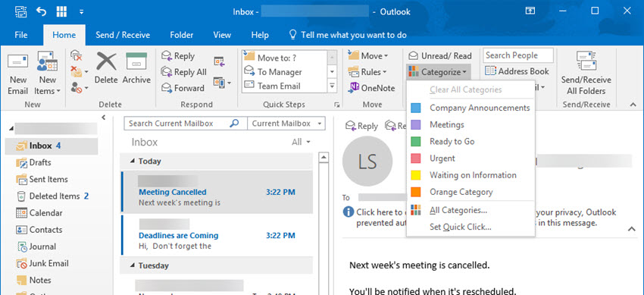Image resolution: width=644 pixels, height=295 pixels.
Task: Open the Deadlines are Coming email
Action: coord(217,235)
